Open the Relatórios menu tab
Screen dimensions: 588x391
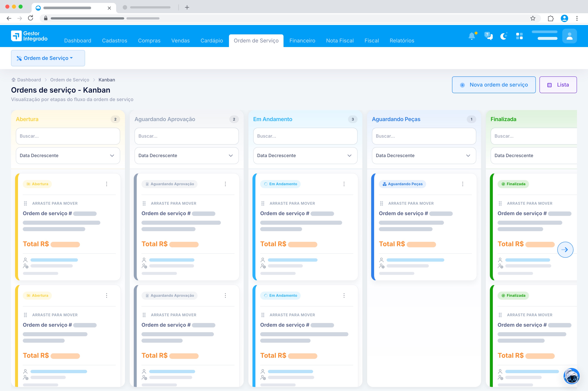[402, 41]
